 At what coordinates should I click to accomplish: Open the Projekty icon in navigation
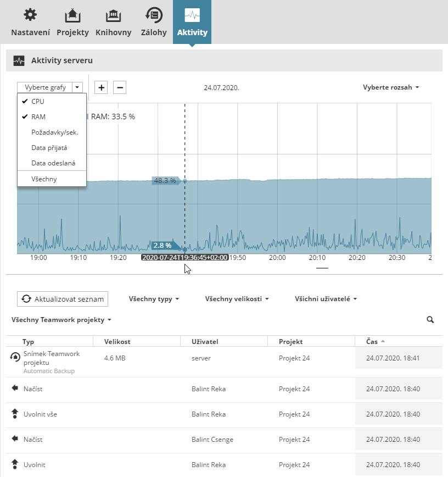[x=72, y=15]
